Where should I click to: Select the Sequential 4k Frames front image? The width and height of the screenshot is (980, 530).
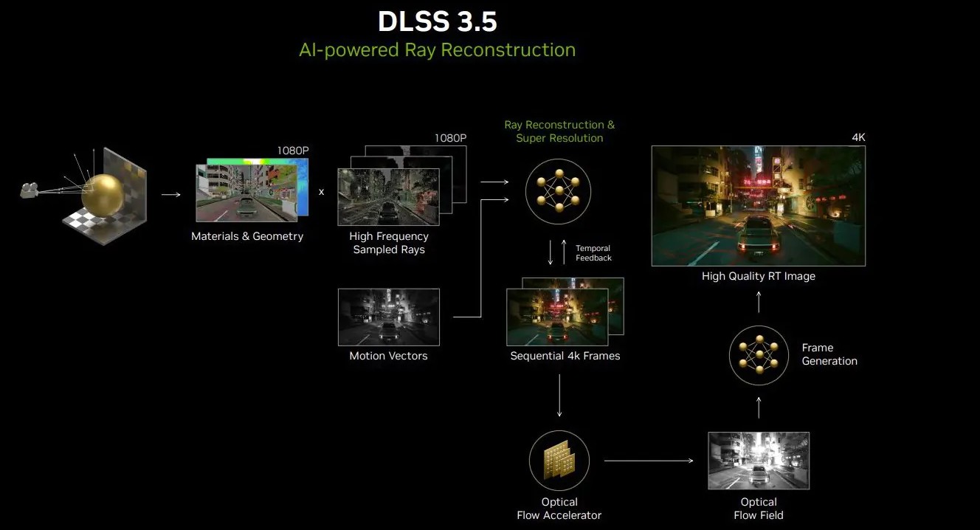coord(557,317)
